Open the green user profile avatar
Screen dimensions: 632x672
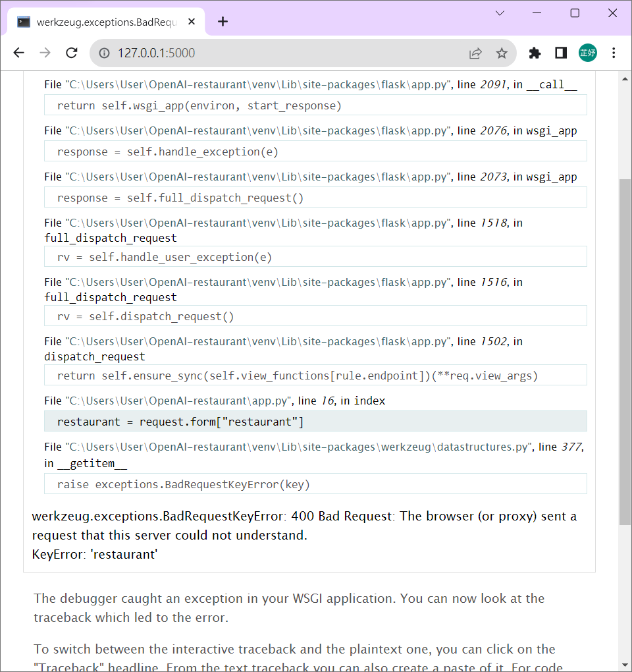point(587,53)
